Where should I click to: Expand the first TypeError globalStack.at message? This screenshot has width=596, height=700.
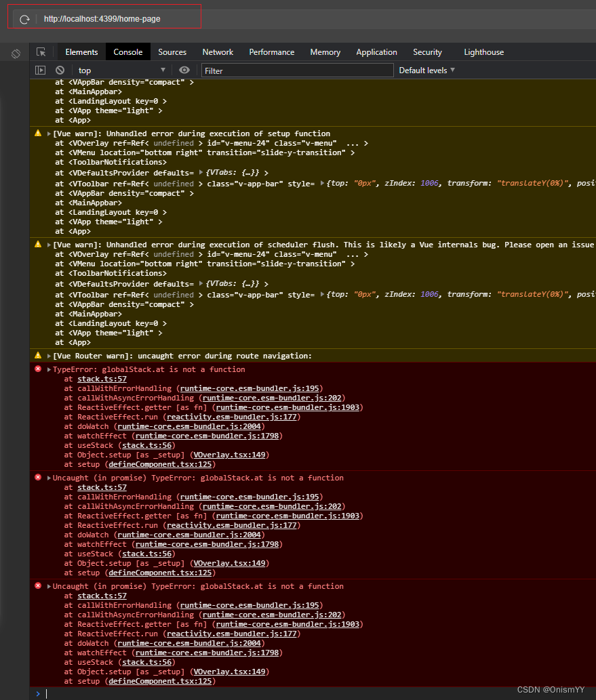coord(49,369)
